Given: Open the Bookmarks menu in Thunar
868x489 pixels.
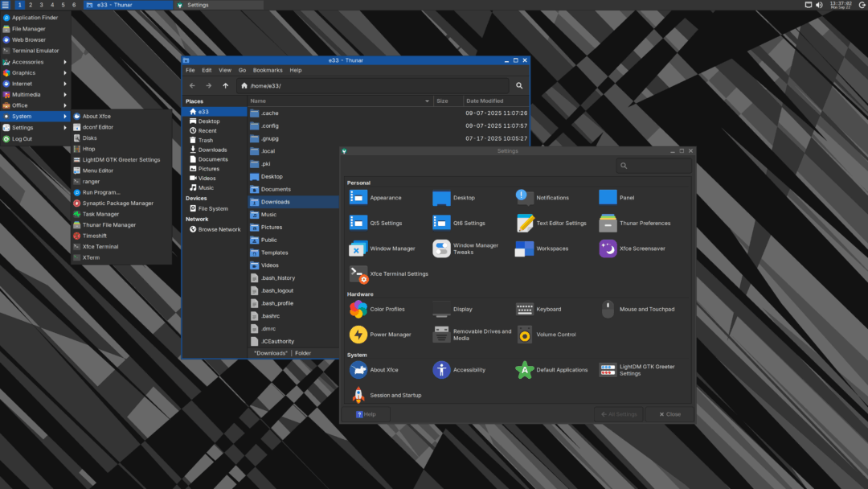Looking at the screenshot, I should tap(268, 70).
